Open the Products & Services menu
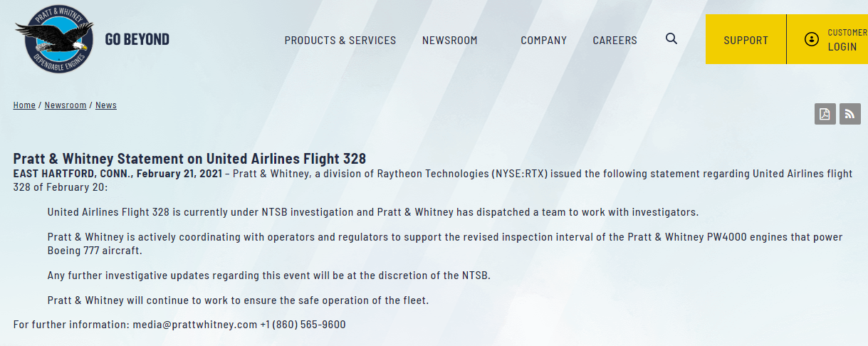Screen dimensions: 868x346 pos(340,41)
